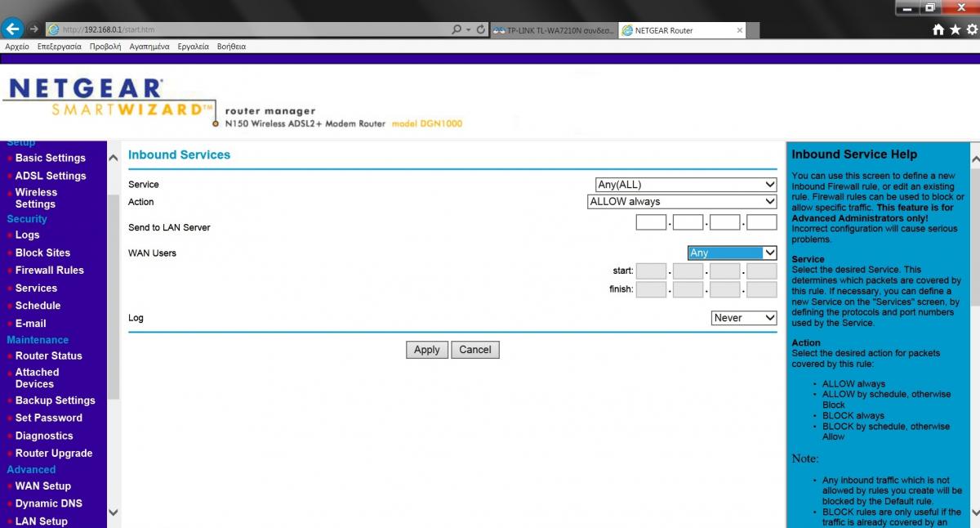Go back with the browser back arrow

click(x=12, y=29)
